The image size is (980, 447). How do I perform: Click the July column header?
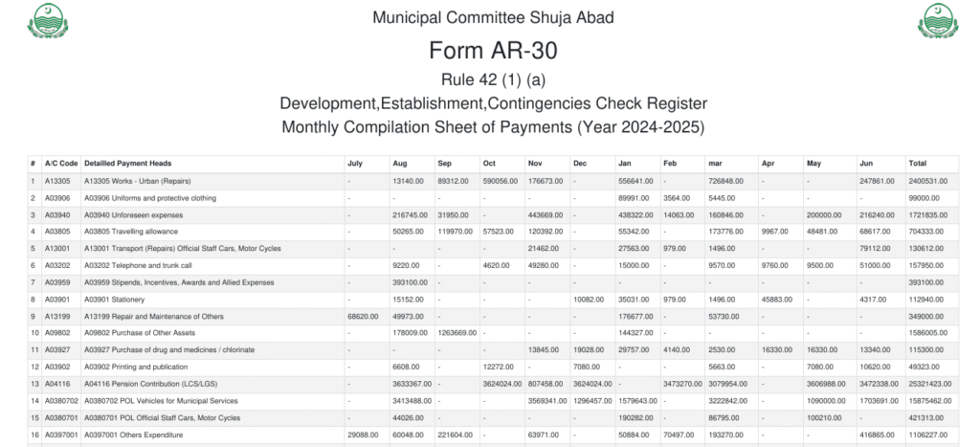(355, 164)
